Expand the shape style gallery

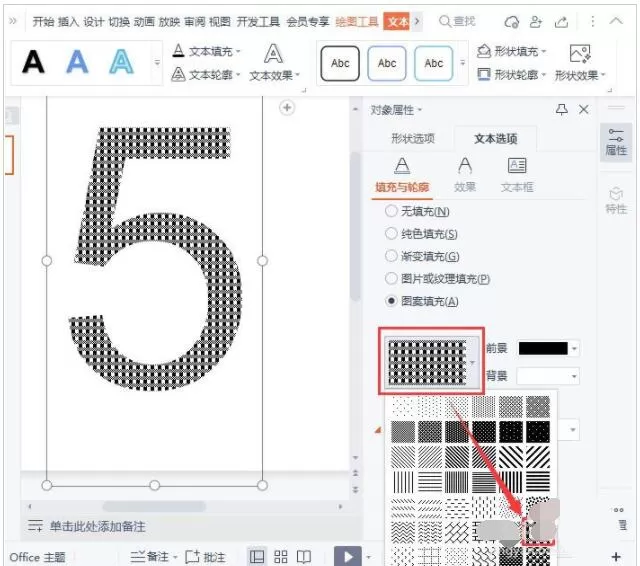coord(462,63)
